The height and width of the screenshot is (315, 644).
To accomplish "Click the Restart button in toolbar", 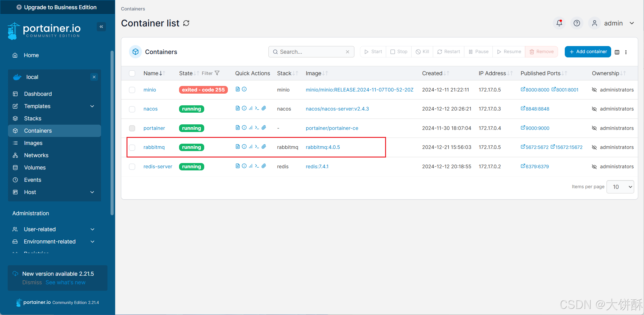I will pyautogui.click(x=449, y=52).
